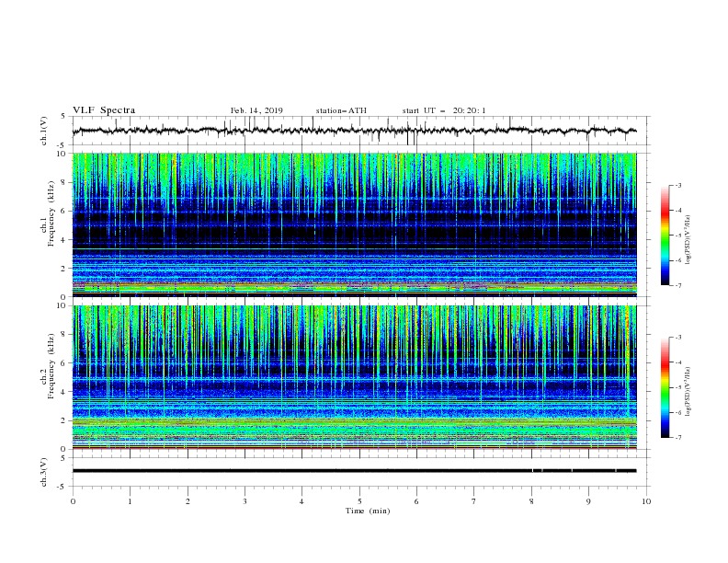Click inside the ch.1 spectrogram panel
Screen dimensions: 728x563
355,224
